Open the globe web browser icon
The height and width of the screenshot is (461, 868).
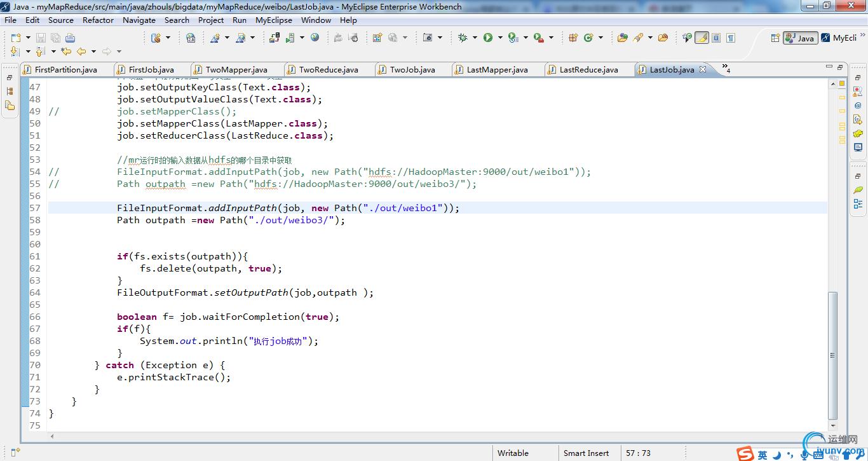pyautogui.click(x=315, y=38)
